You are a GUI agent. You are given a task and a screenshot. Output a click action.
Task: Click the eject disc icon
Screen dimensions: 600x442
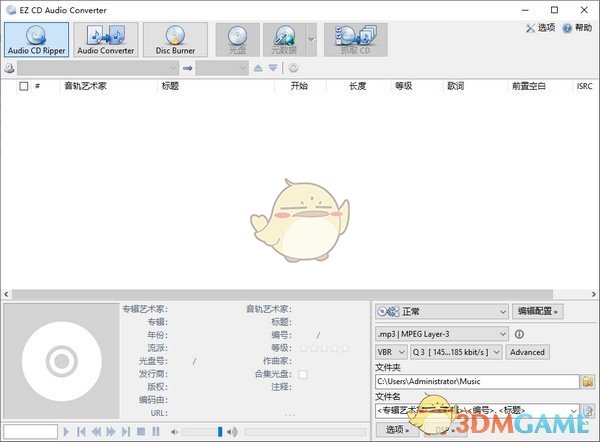[258, 68]
